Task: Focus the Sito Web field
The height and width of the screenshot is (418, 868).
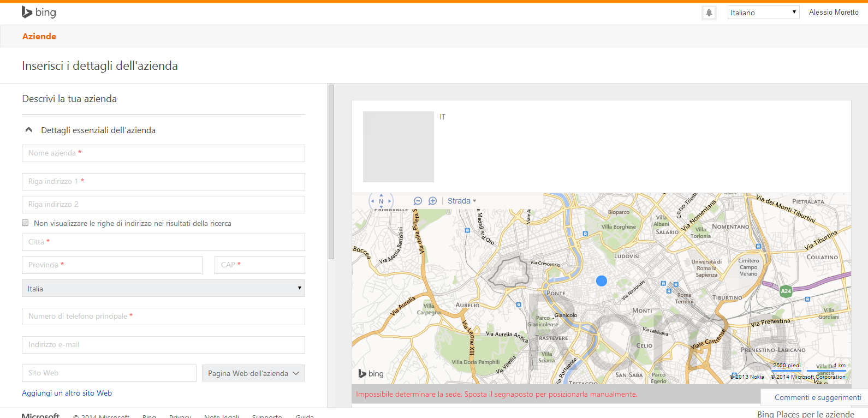Action: (x=109, y=373)
